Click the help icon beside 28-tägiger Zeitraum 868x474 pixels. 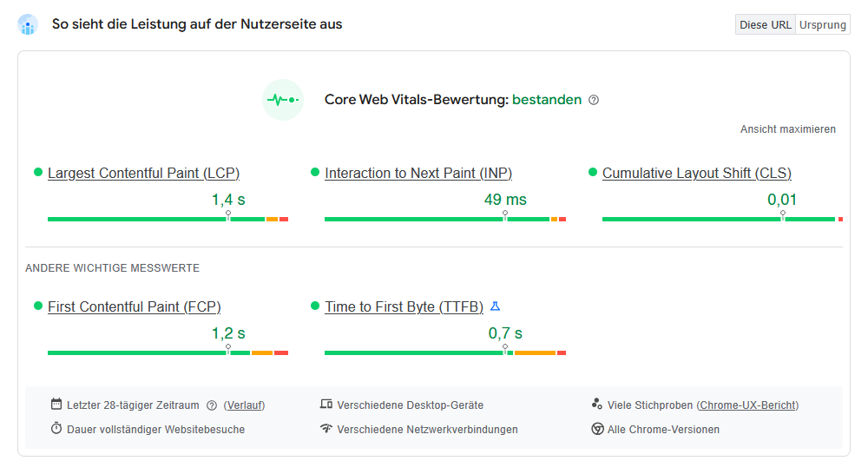[212, 405]
